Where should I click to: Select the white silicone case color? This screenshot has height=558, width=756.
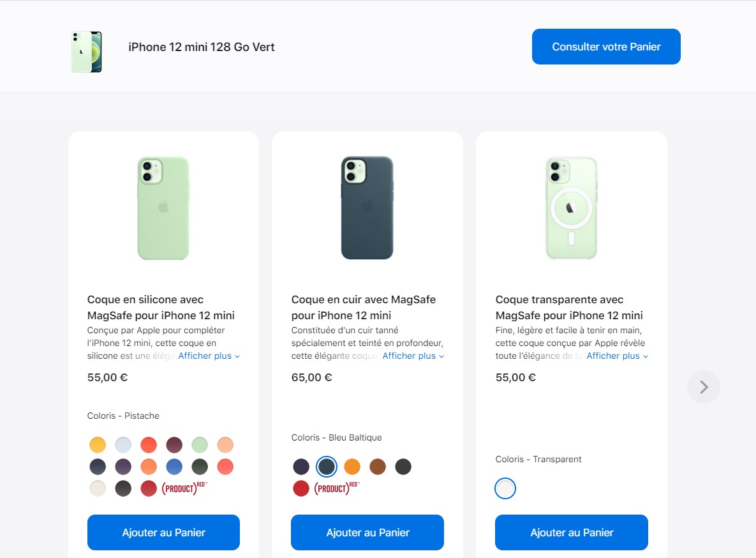(x=98, y=488)
